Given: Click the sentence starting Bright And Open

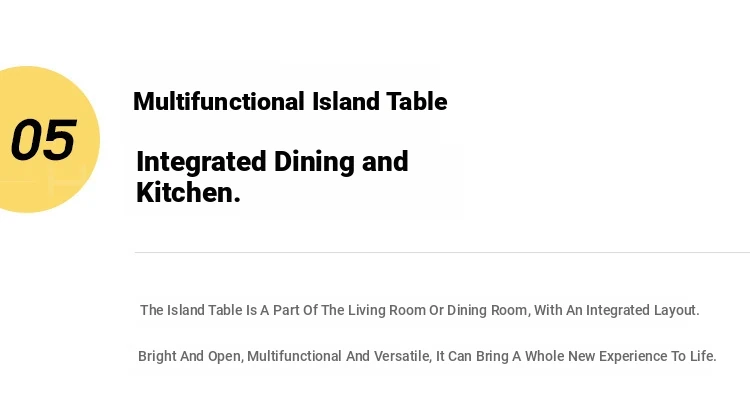Looking at the screenshot, I should 427,356.
